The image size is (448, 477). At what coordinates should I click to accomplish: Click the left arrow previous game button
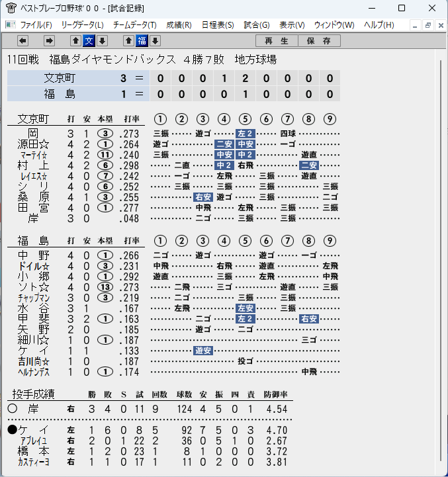click(22, 40)
